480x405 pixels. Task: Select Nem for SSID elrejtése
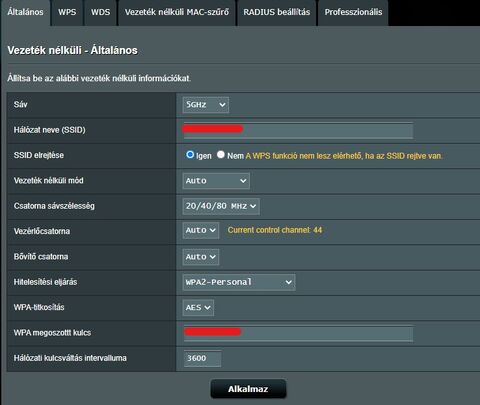pos(221,155)
